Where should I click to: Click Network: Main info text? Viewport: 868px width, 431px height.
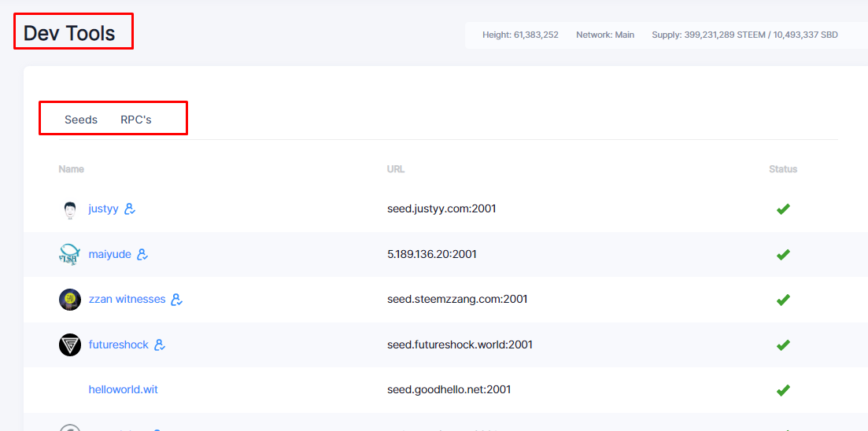point(605,35)
